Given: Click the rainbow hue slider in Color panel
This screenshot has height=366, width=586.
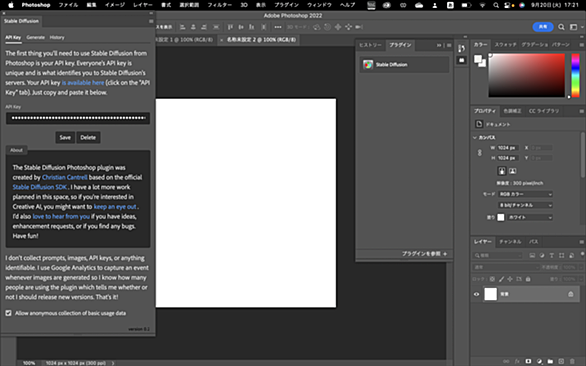Looking at the screenshot, I should coord(576,75).
